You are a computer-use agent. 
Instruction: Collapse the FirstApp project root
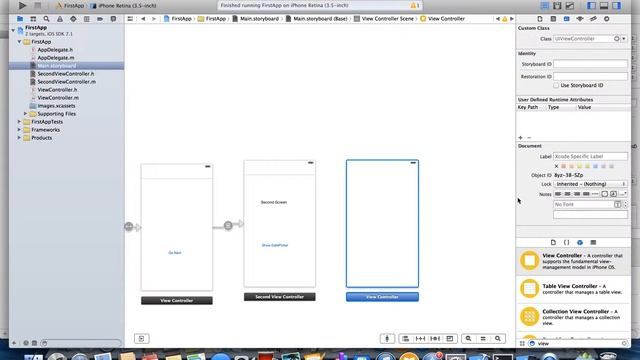(x=13, y=30)
